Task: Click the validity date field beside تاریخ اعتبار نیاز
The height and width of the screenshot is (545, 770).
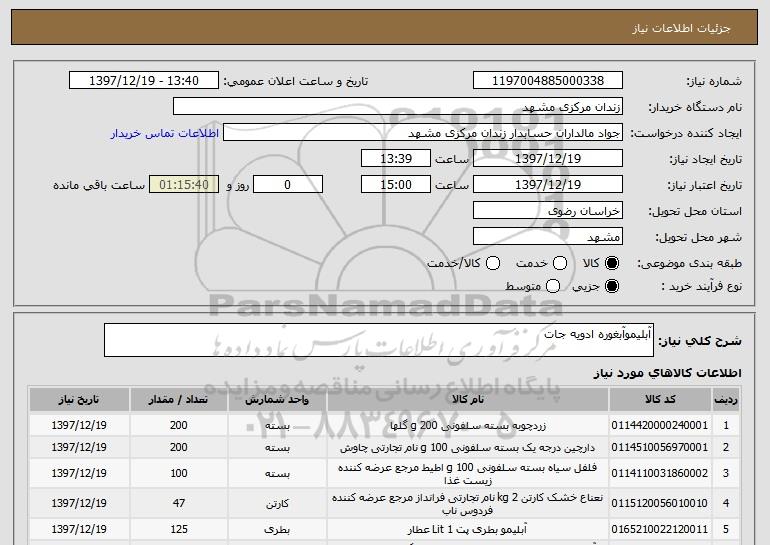Action: 548,185
